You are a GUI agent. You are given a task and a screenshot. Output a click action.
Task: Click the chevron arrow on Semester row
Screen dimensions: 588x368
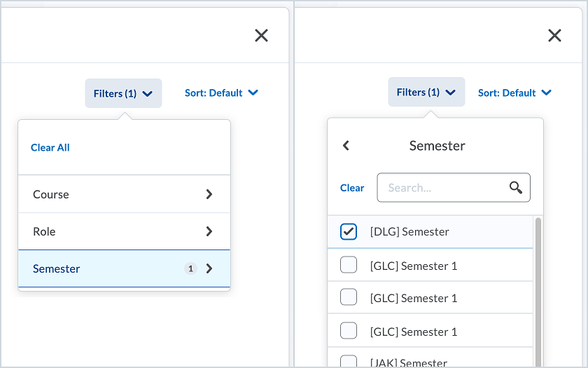209,268
